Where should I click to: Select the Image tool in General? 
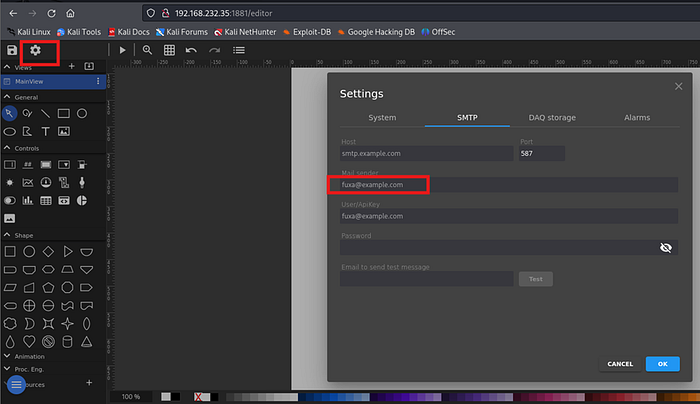64,132
